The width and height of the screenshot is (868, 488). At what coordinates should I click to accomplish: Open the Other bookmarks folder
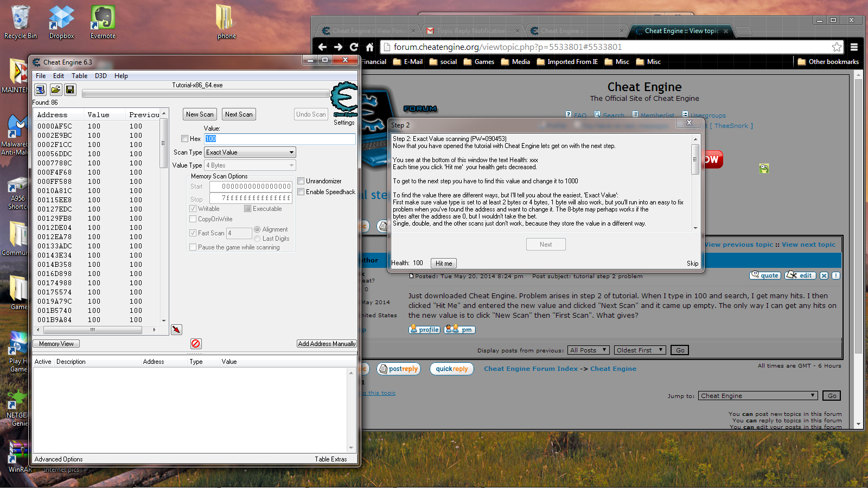click(x=828, y=62)
